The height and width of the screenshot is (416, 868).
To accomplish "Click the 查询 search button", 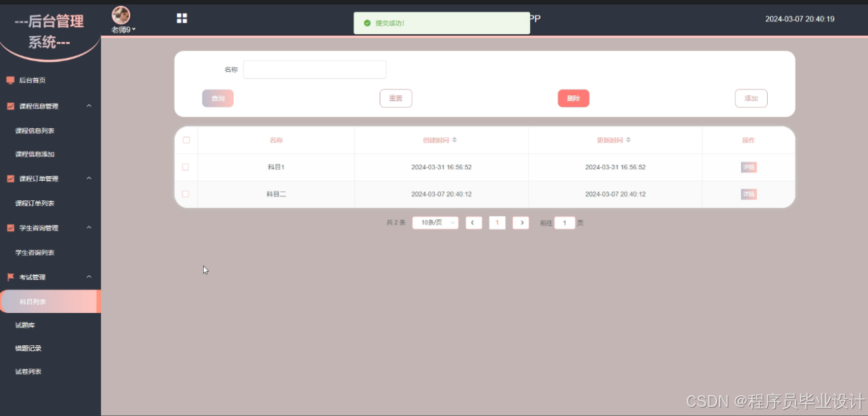I will click(217, 98).
